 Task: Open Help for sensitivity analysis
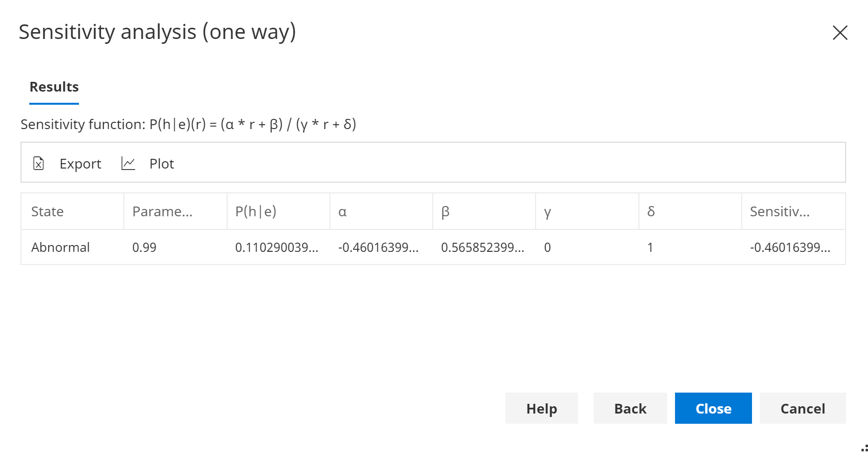pyautogui.click(x=541, y=408)
